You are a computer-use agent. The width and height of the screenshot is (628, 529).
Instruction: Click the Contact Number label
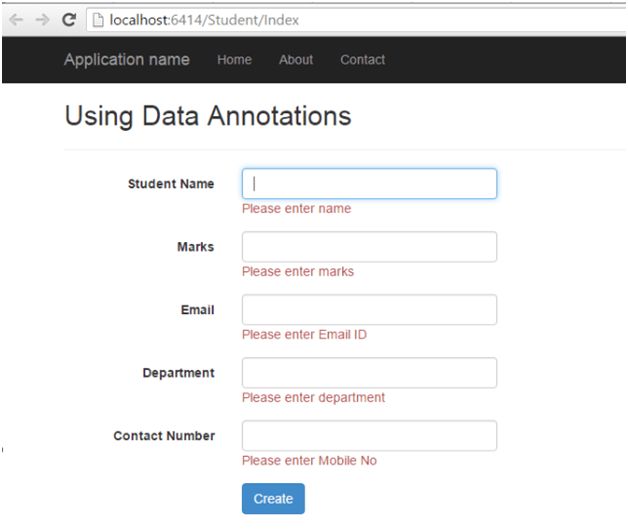pos(164,436)
